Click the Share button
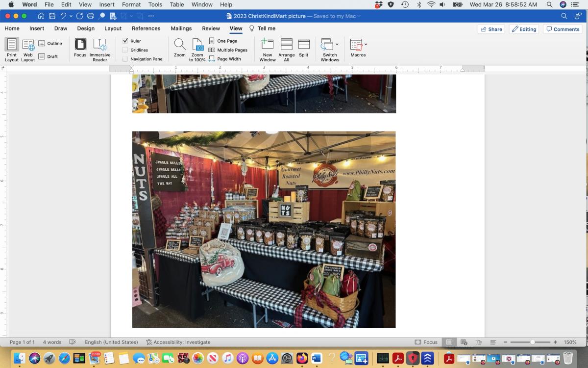The width and height of the screenshot is (588, 368). pyautogui.click(x=491, y=29)
